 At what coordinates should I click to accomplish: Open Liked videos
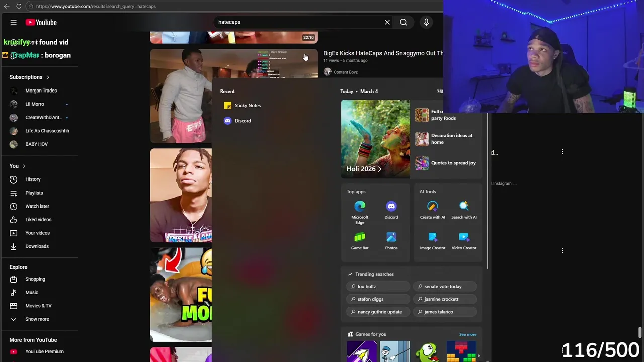pos(38,220)
